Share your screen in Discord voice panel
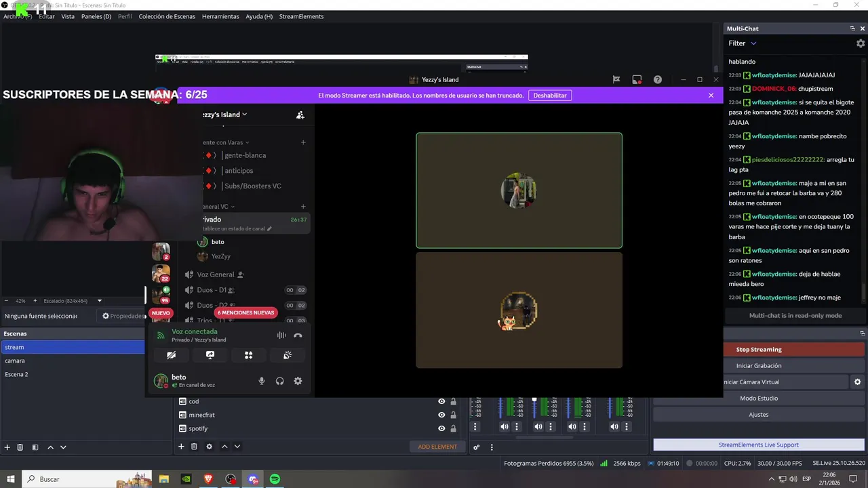Screen dimensions: 868x488 pos(210,355)
